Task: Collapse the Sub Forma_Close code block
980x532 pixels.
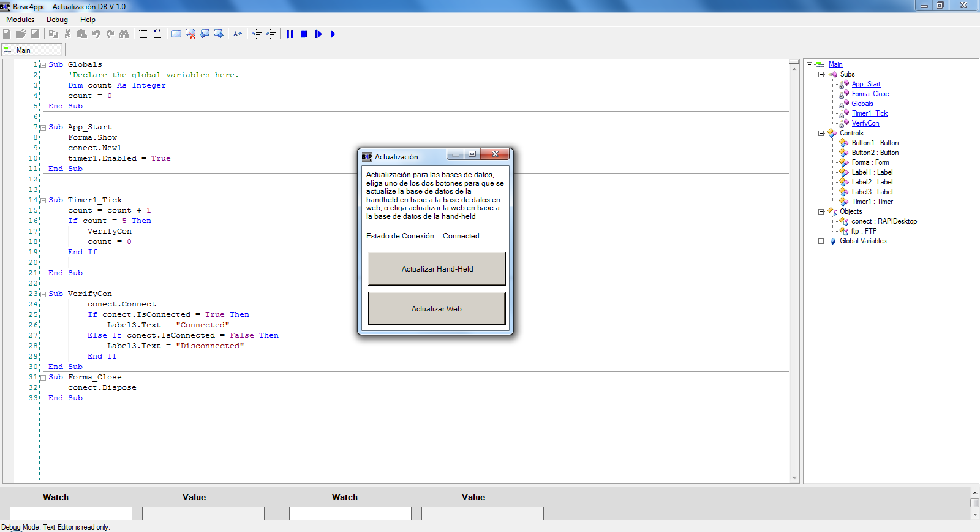Action: point(43,378)
